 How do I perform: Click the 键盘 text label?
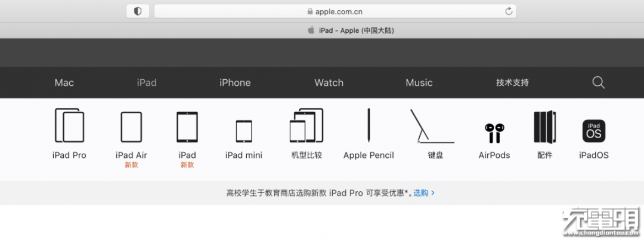[x=435, y=155]
